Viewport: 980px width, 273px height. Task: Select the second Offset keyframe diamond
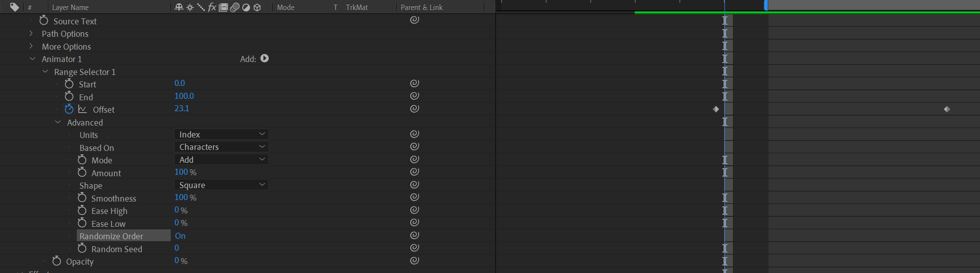947,109
